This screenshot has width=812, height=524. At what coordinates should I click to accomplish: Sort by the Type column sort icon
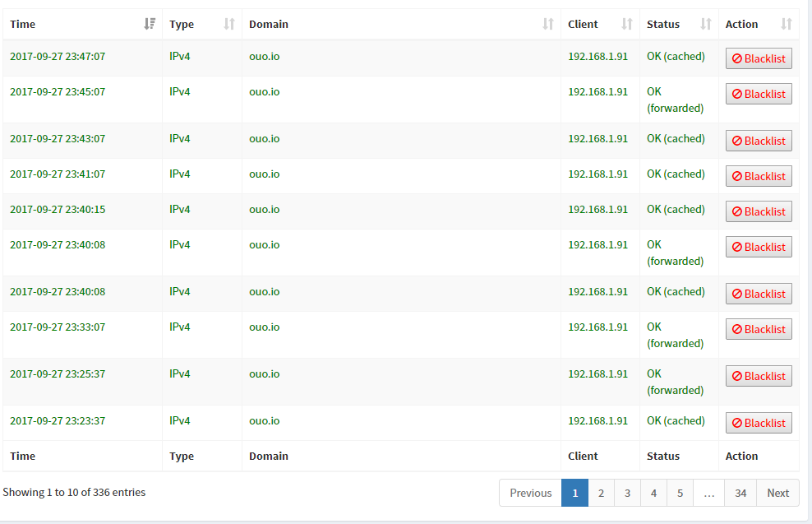[x=229, y=24]
